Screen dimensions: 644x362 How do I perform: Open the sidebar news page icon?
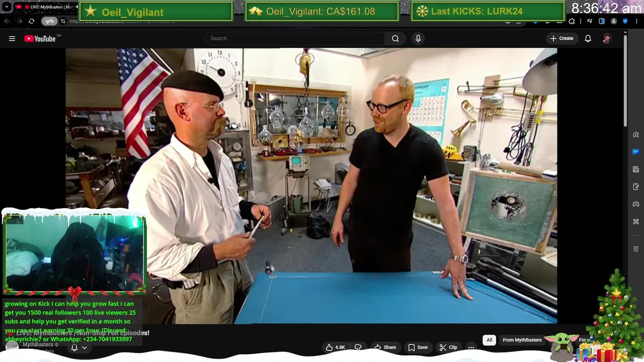pos(636,169)
